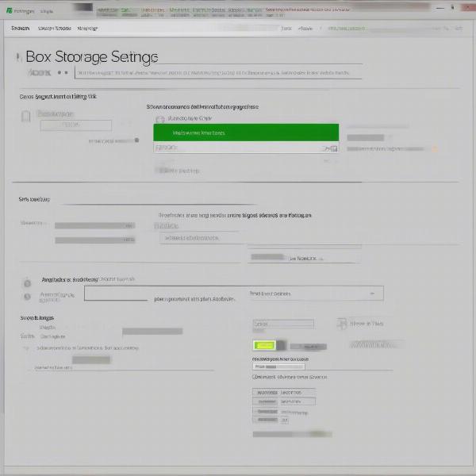Focus the input box right of the clipboard icon

[x=76, y=125]
